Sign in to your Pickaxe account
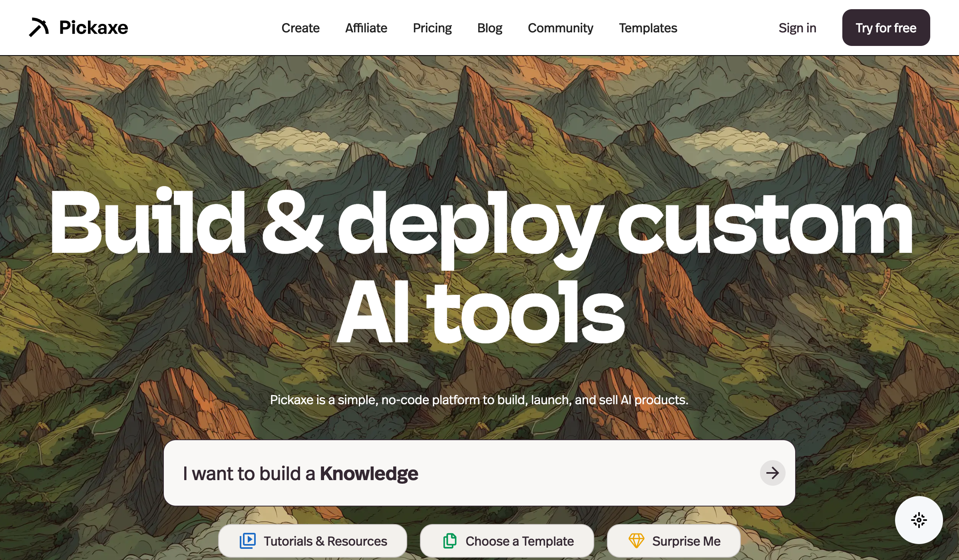The width and height of the screenshot is (959, 560). (x=797, y=28)
